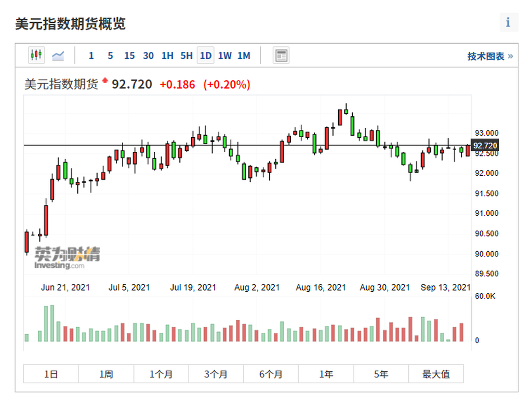Image resolution: width=532 pixels, height=405 pixels.
Task: Click the Aug 2, 2021 date label
Action: pyautogui.click(x=257, y=288)
